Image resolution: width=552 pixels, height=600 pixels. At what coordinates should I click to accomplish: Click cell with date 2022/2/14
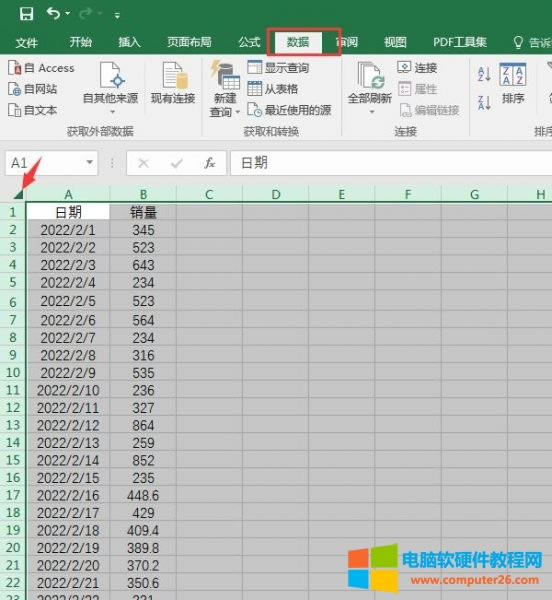tap(68, 460)
